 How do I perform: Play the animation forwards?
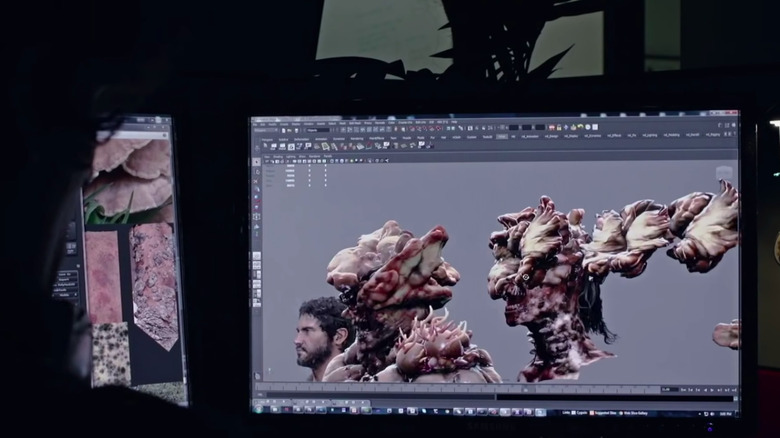(712, 390)
